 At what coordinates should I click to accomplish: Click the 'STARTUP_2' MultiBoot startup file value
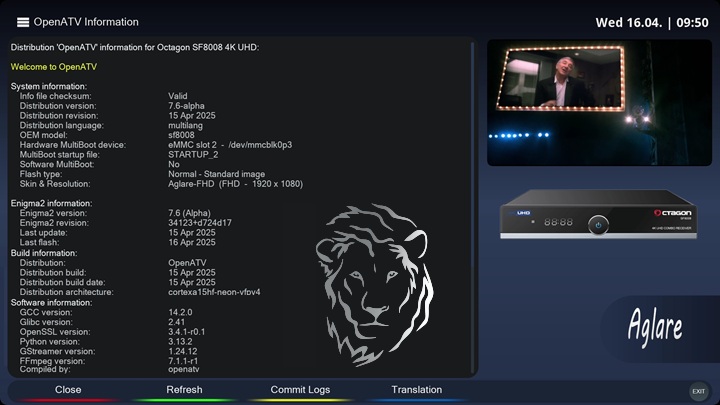[x=193, y=155]
